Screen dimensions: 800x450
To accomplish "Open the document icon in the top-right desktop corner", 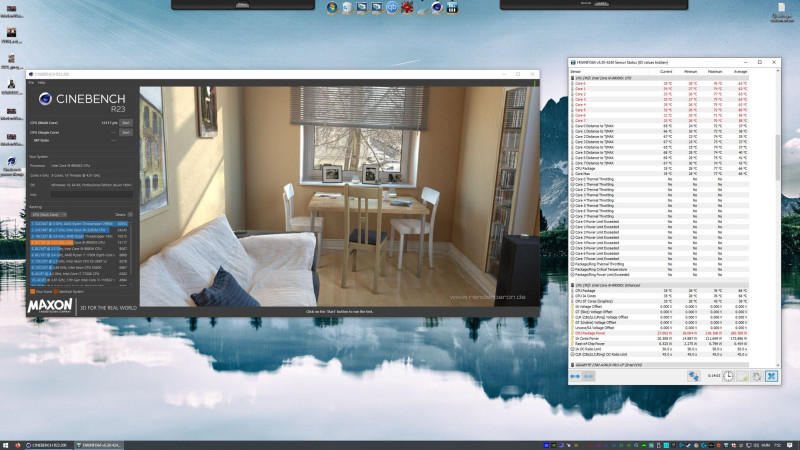I will [781, 8].
